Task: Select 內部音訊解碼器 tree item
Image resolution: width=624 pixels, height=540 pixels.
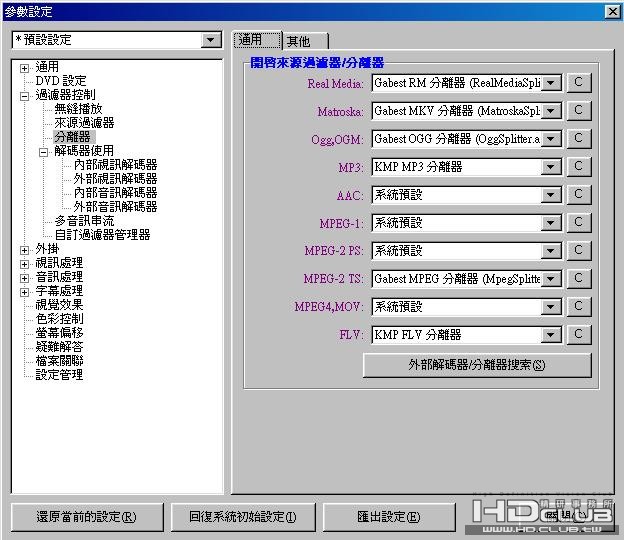Action: click(x=115, y=193)
